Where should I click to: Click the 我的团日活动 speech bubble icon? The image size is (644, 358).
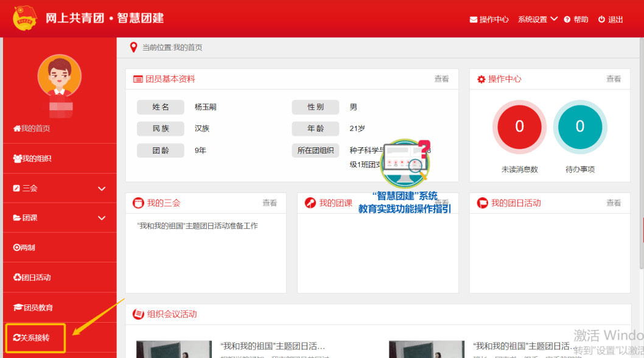[x=480, y=203]
